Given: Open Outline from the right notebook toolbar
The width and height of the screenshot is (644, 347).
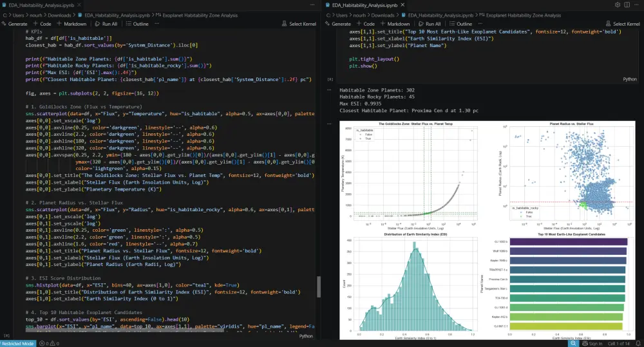Looking at the screenshot, I should (461, 24).
